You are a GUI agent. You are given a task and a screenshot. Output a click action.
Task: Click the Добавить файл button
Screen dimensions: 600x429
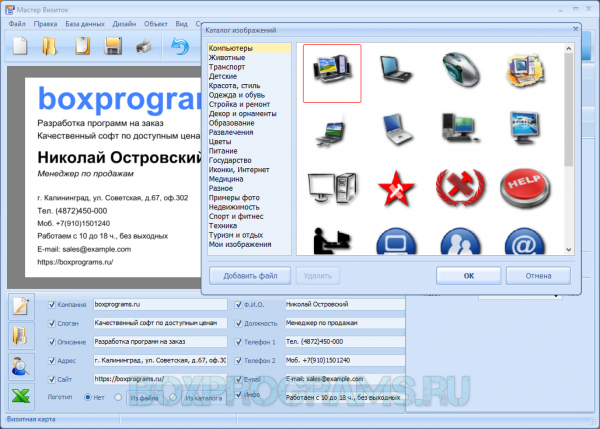(x=250, y=276)
